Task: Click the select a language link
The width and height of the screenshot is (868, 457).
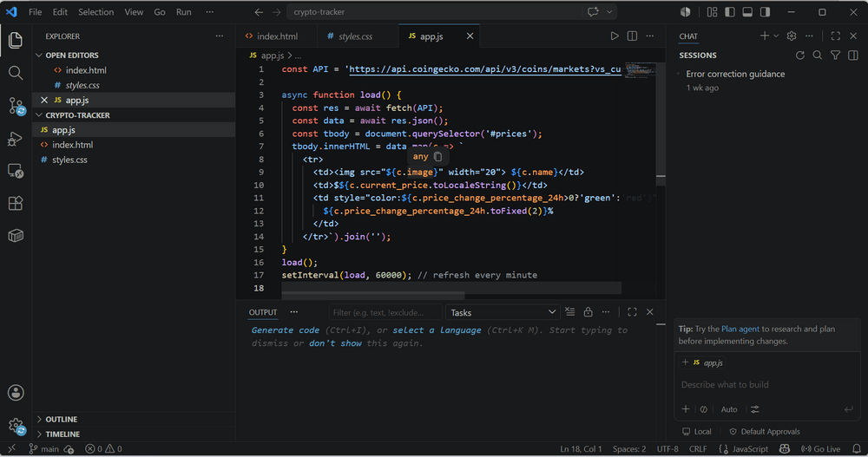Action: [437, 330]
